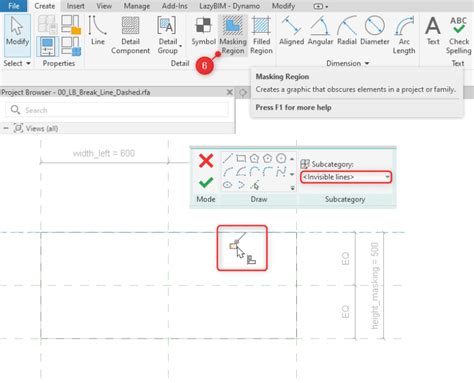The width and height of the screenshot is (474, 383).
Task: Select the Filled Region tool
Action: point(261,35)
